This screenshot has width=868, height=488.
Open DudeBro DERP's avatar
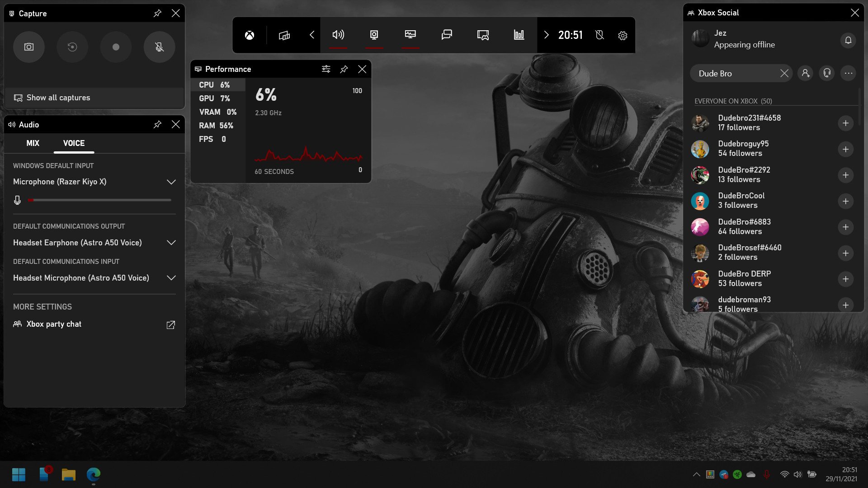[x=700, y=279]
